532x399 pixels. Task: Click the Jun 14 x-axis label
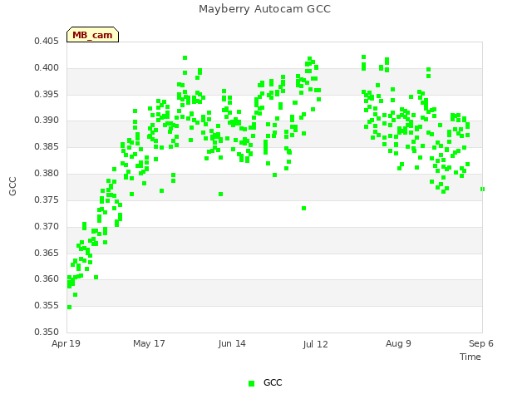coord(232,343)
